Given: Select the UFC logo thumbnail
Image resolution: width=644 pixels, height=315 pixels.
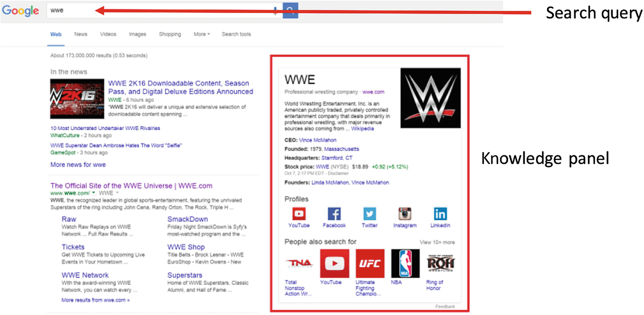Looking at the screenshot, I should [370, 263].
